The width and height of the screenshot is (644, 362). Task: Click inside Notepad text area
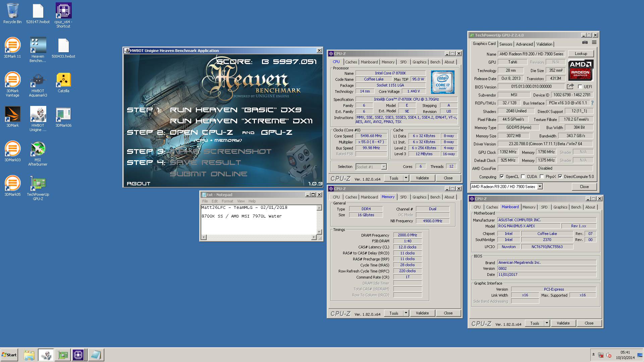coord(259,220)
